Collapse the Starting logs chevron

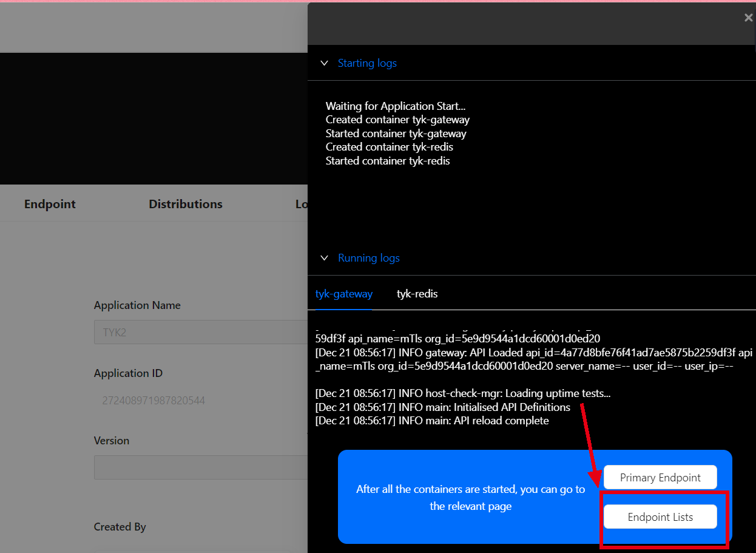coord(325,63)
